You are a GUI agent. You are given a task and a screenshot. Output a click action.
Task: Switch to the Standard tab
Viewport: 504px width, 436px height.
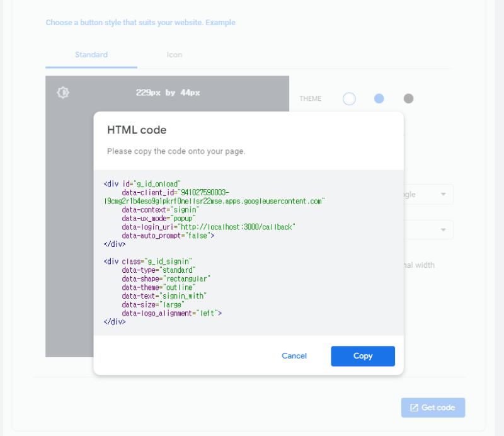91,55
